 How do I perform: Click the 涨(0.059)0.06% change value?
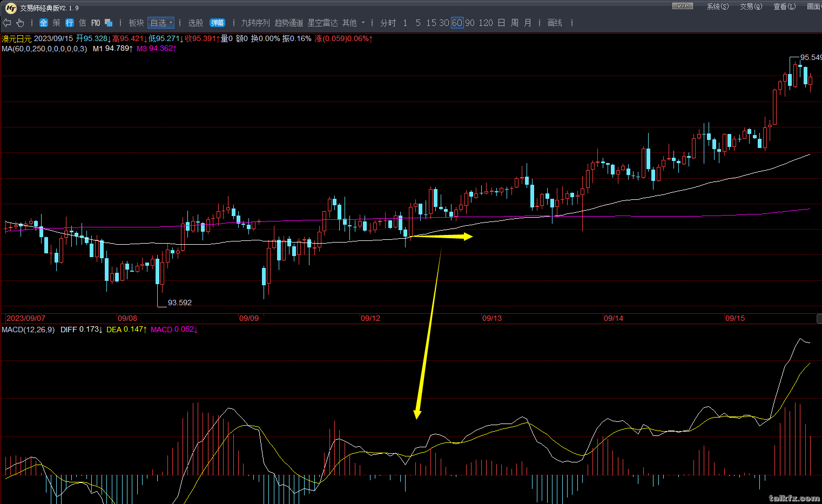343,39
